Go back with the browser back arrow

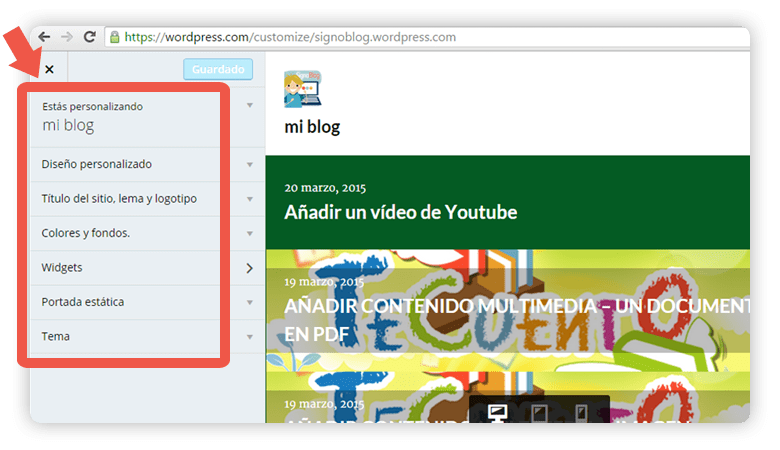click(x=44, y=37)
